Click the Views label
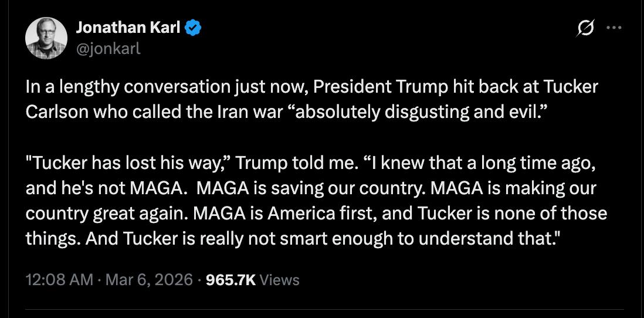644x318 pixels. 279,280
